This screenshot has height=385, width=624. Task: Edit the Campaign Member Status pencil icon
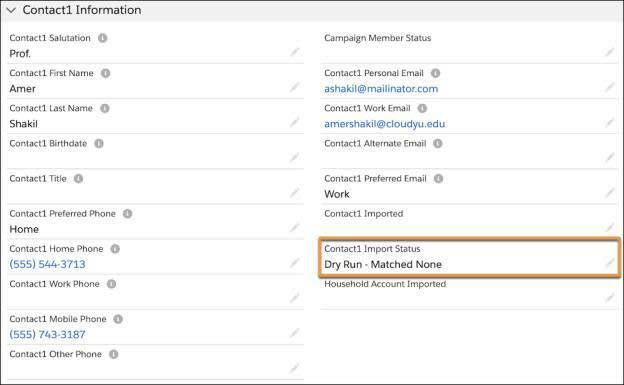tap(610, 52)
